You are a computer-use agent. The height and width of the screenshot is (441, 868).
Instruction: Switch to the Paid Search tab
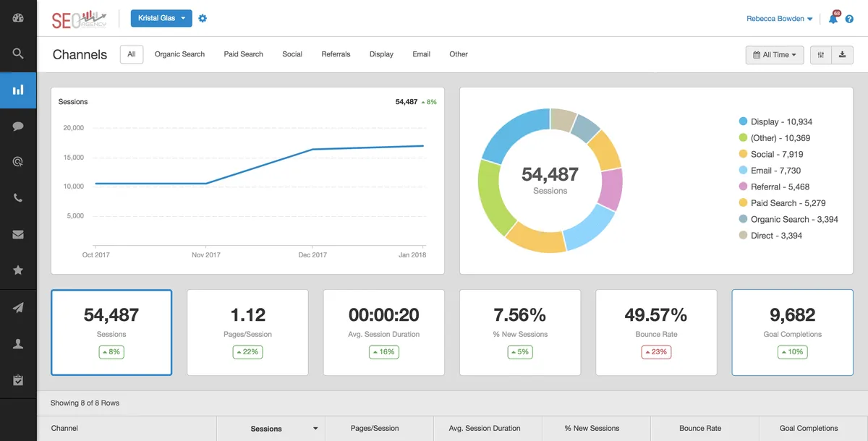[243, 54]
